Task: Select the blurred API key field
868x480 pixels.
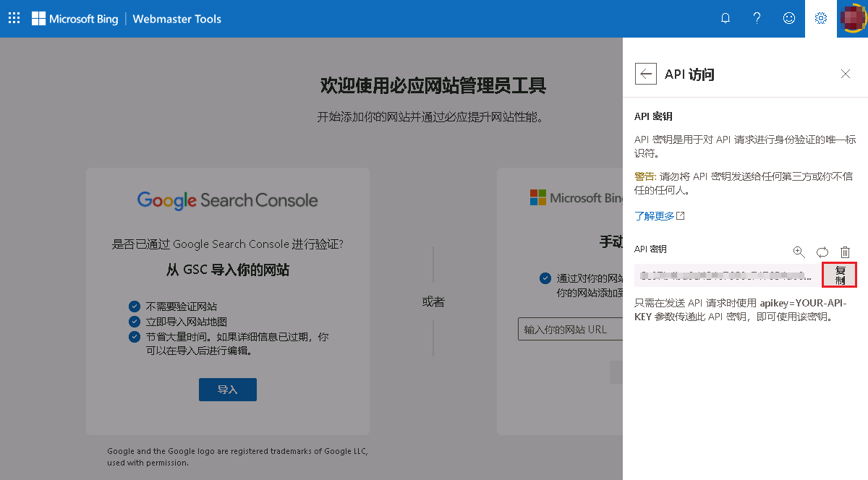Action: click(x=728, y=275)
